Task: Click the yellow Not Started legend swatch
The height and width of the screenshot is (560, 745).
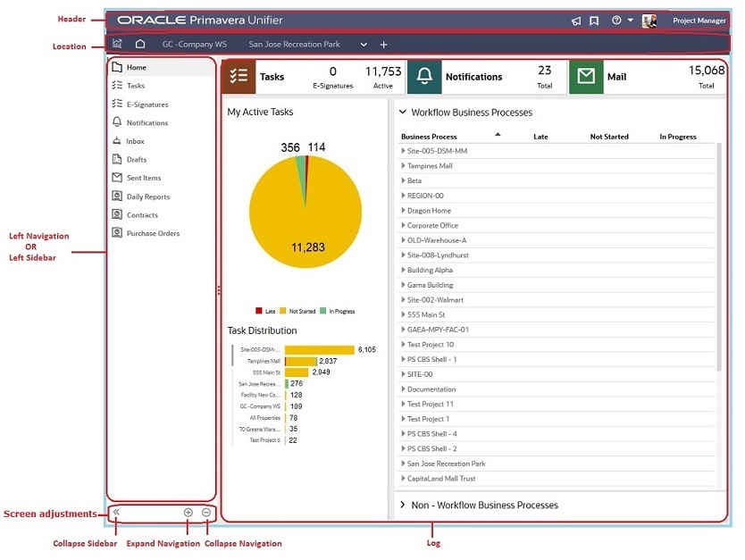Action: point(282,311)
